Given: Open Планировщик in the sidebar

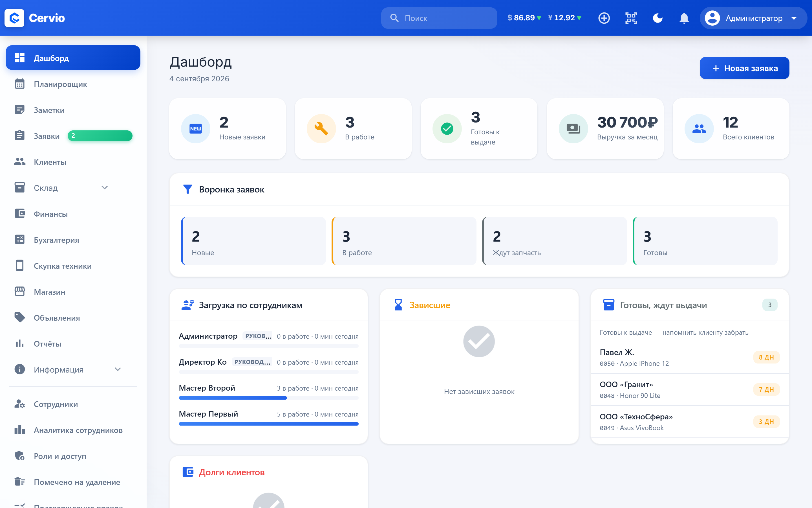Looking at the screenshot, I should pos(73,84).
